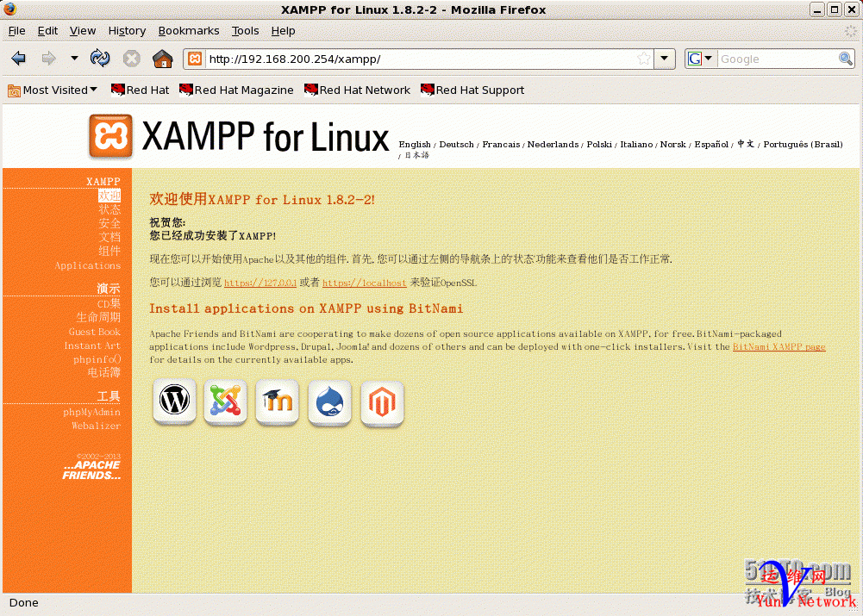Switch language to 日本語
The image size is (863, 616).
416,155
